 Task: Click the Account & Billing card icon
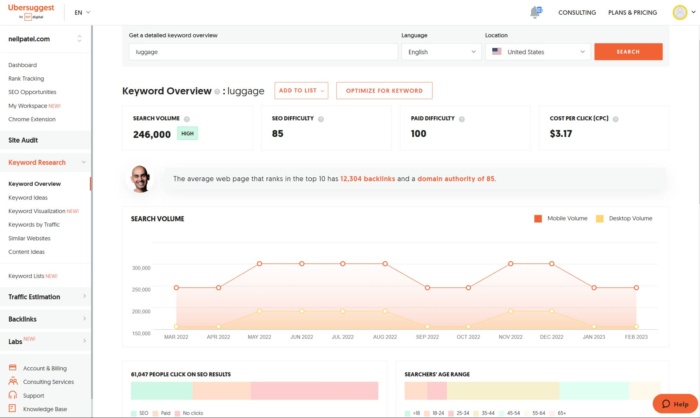click(x=12, y=368)
